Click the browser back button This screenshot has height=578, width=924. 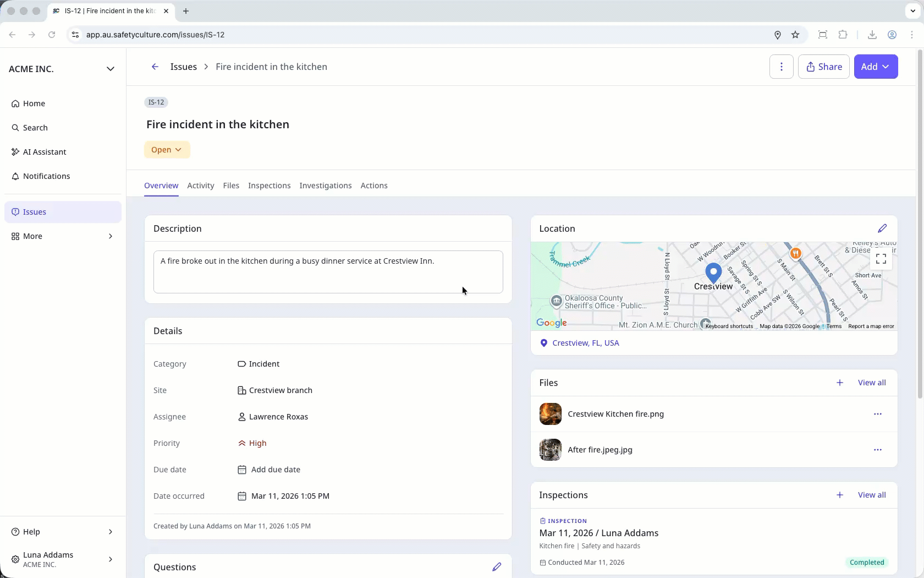(x=12, y=35)
